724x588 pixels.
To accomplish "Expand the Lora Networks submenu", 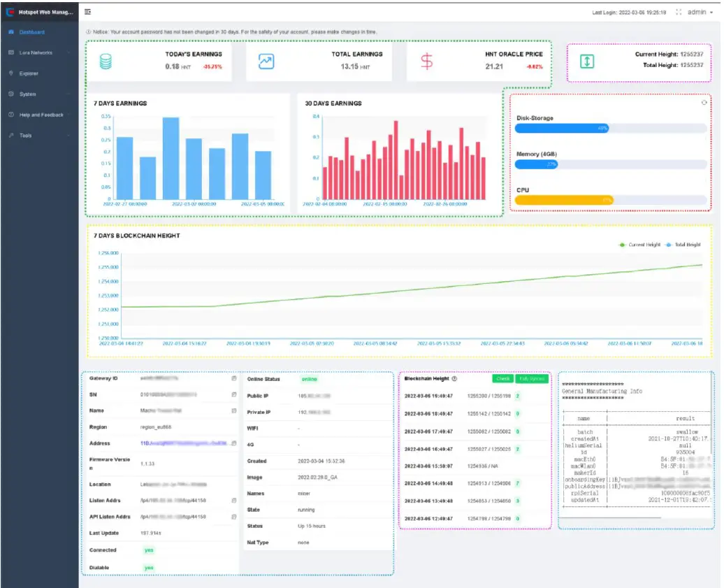I will [36, 53].
